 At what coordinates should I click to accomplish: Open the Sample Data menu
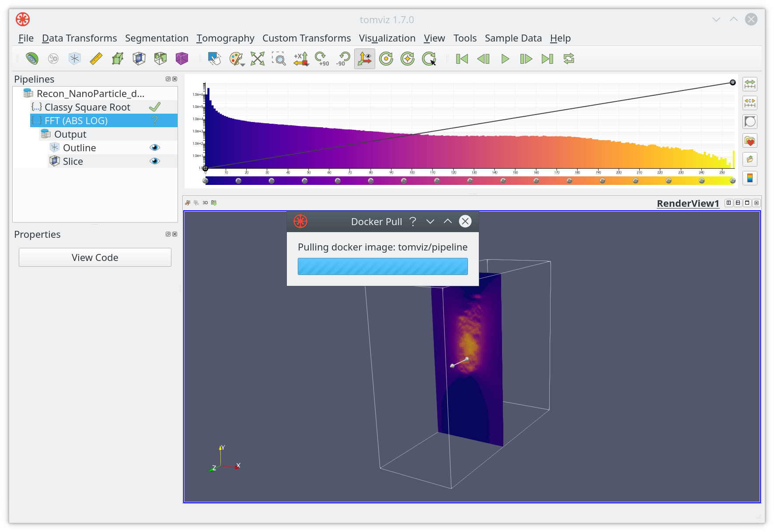click(x=513, y=38)
